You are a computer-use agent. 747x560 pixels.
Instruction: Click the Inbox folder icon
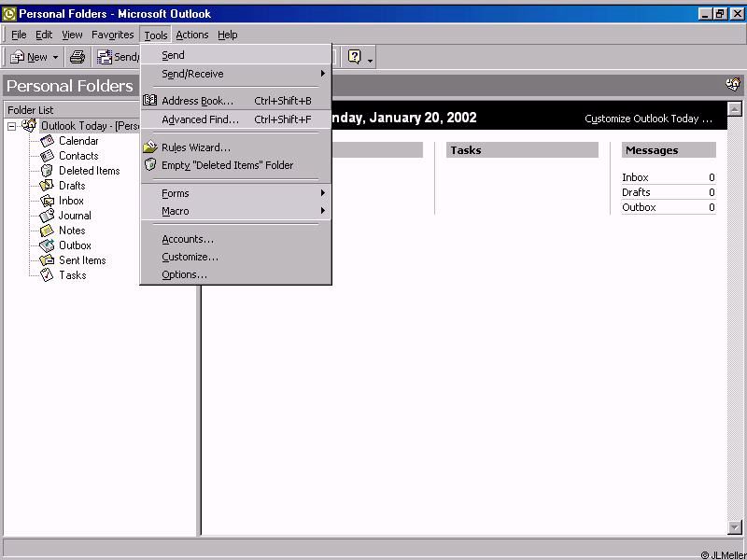48,201
